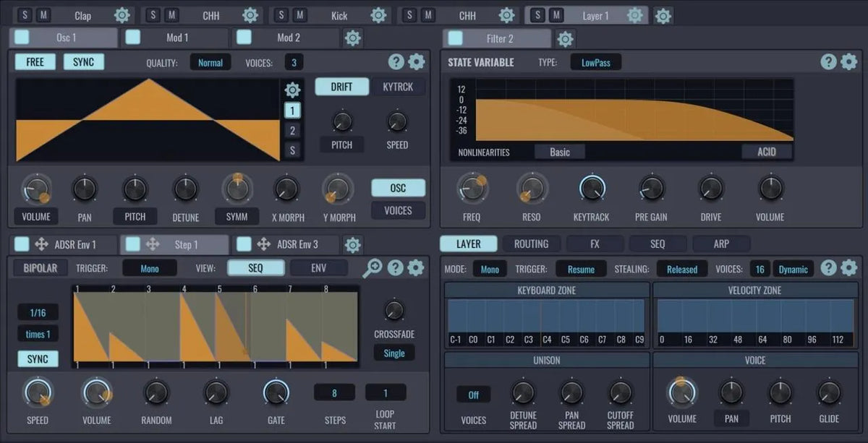Click the FREE mode button in the oscillator
The height and width of the screenshot is (443, 868).
pyautogui.click(x=34, y=62)
